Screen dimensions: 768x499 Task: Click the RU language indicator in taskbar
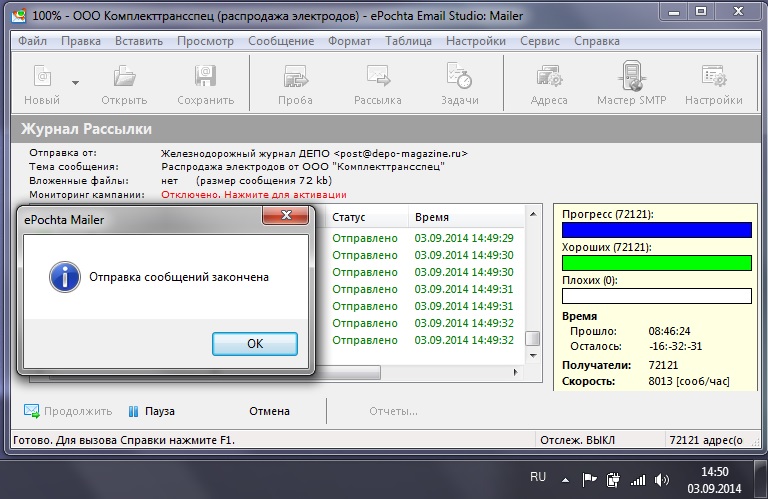point(538,476)
